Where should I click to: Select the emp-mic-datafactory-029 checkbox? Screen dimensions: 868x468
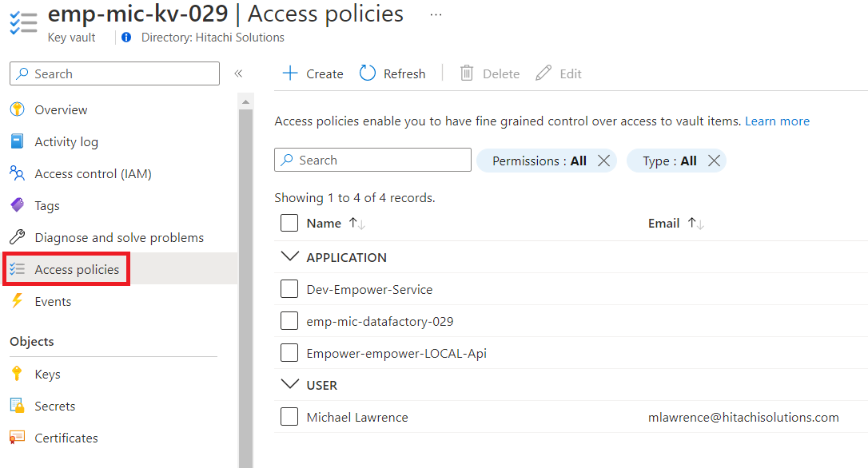click(x=289, y=321)
